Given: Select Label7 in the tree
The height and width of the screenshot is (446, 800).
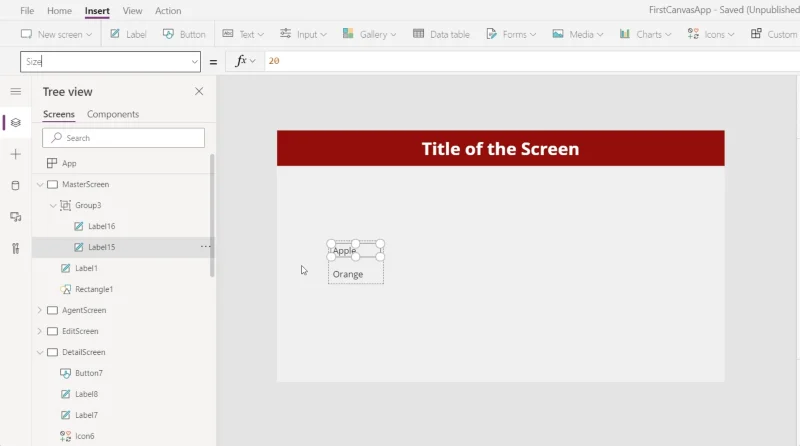Looking at the screenshot, I should pyautogui.click(x=86, y=415).
